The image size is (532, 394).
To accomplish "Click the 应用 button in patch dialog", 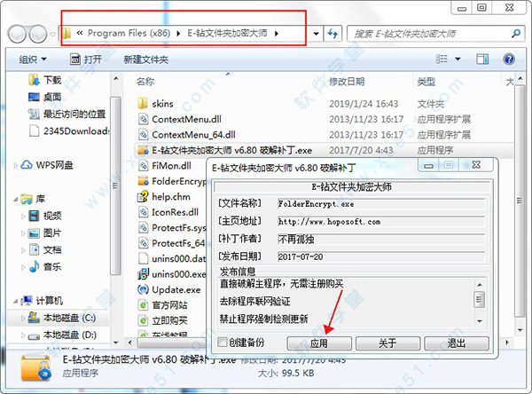I will pyautogui.click(x=319, y=343).
